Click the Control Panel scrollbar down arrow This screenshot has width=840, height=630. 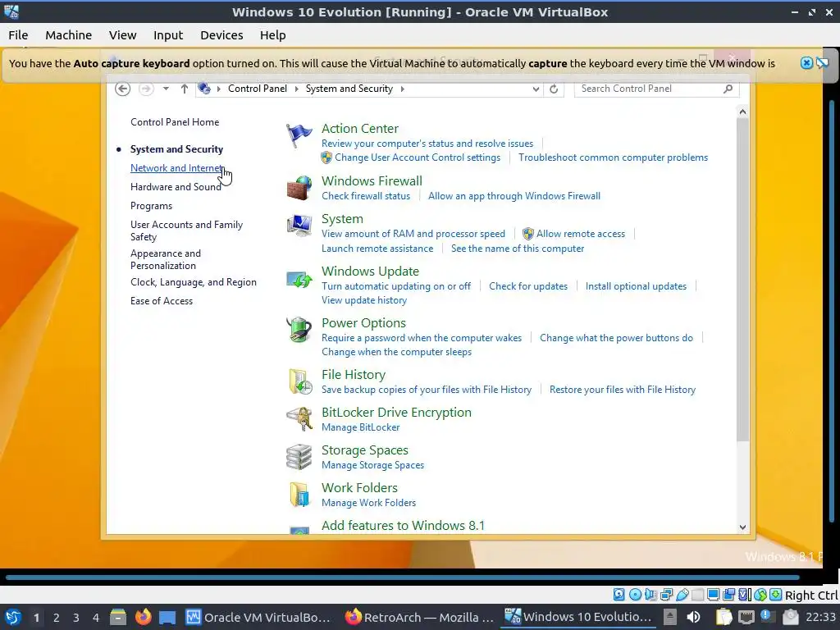742,527
